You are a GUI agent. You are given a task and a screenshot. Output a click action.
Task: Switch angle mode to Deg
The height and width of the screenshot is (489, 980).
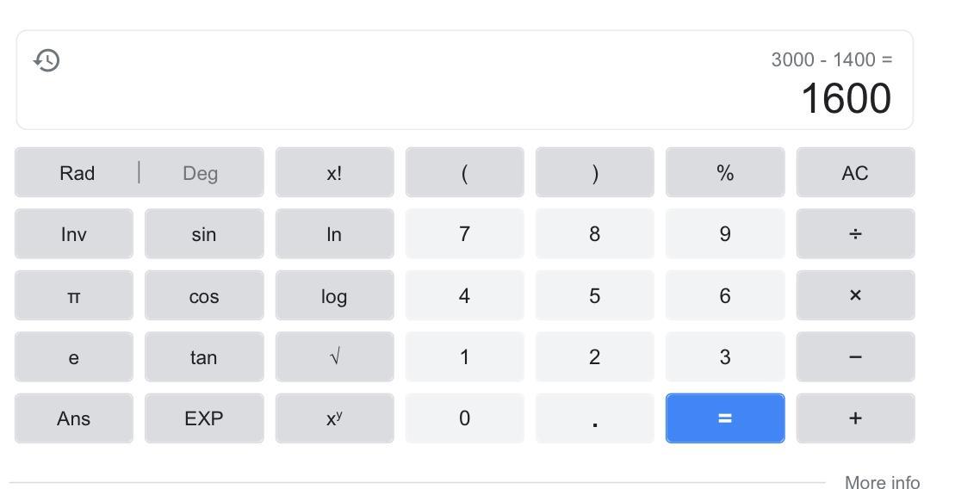[x=200, y=173]
